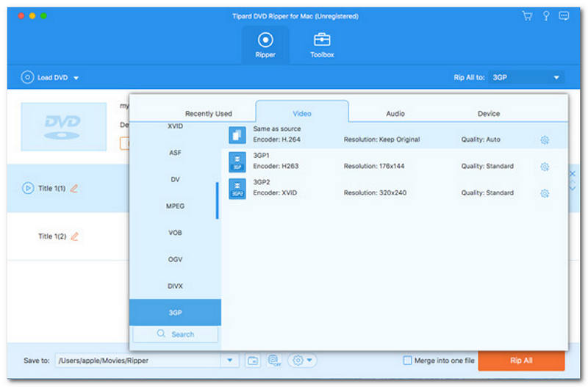Switch to the Audio tab

tap(395, 114)
